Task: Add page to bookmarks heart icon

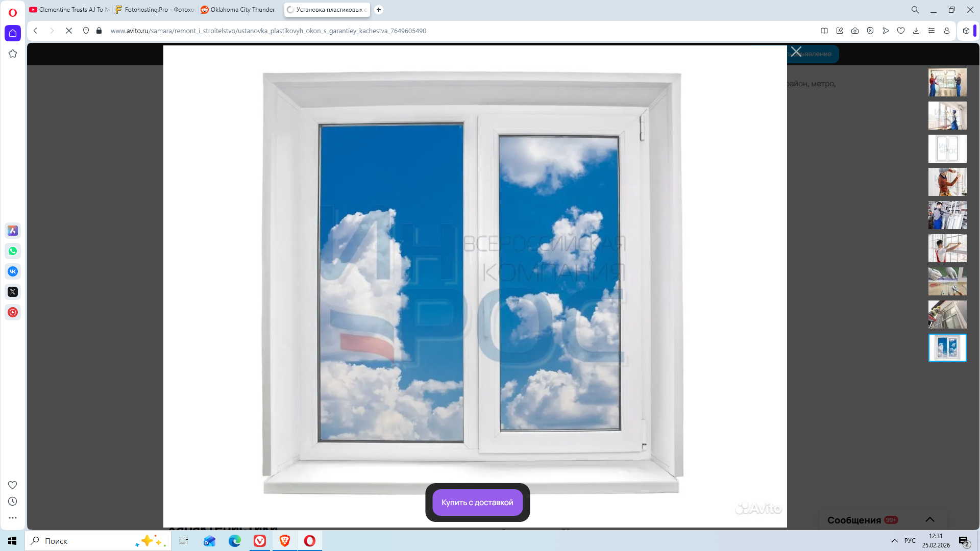Action: [x=901, y=31]
